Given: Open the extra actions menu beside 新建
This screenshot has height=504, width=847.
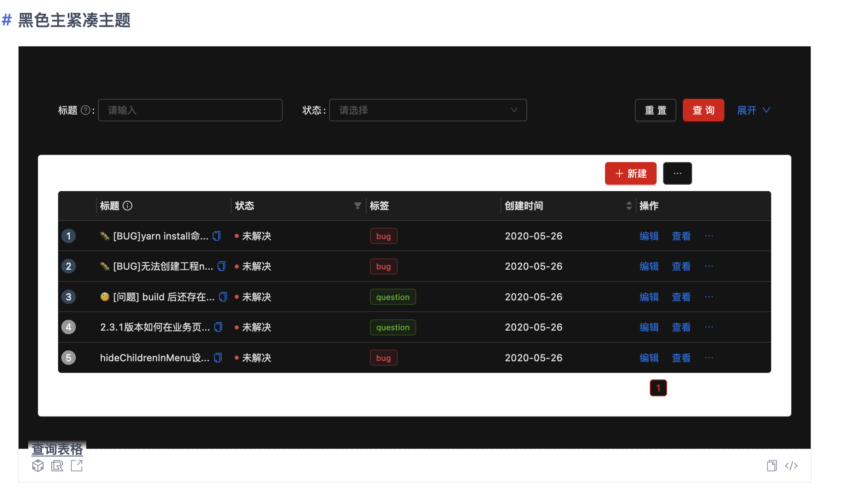Looking at the screenshot, I should point(677,173).
